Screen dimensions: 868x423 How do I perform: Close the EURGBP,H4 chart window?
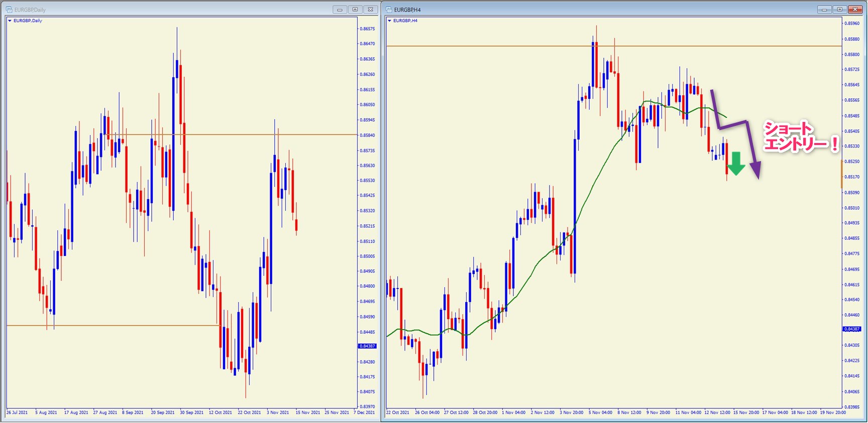(x=855, y=10)
